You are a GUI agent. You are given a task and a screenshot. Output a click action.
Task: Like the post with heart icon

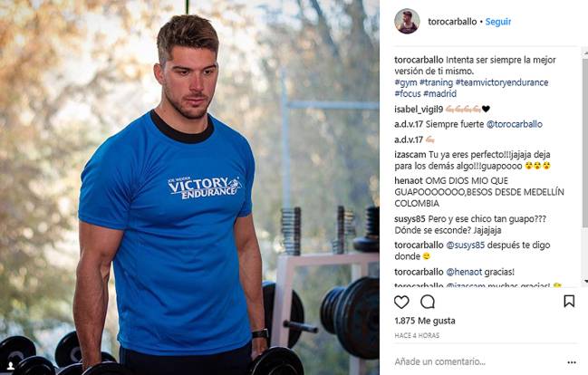[401, 302]
